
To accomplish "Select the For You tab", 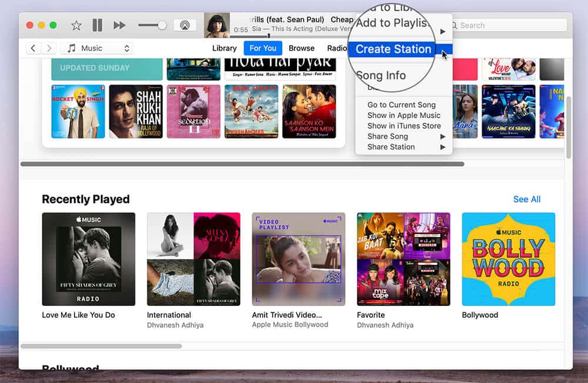I will tap(263, 48).
